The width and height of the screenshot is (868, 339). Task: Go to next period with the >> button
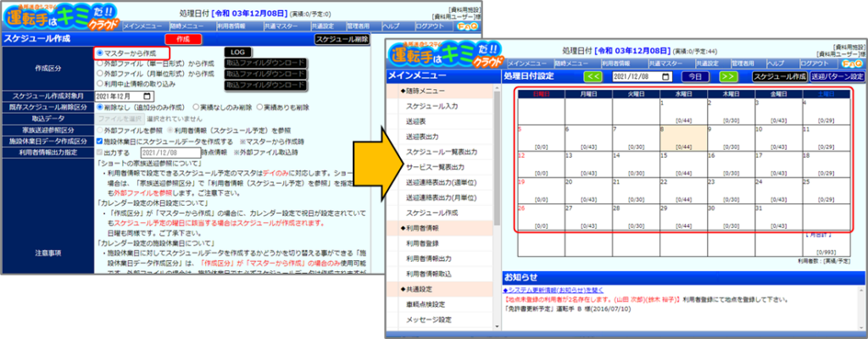coord(728,76)
